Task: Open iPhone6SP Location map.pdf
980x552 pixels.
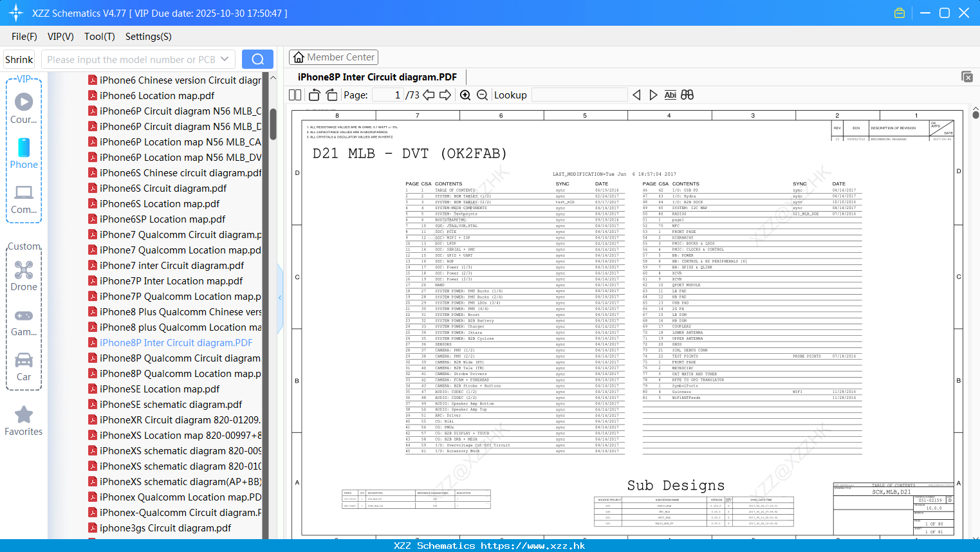Action: [162, 219]
